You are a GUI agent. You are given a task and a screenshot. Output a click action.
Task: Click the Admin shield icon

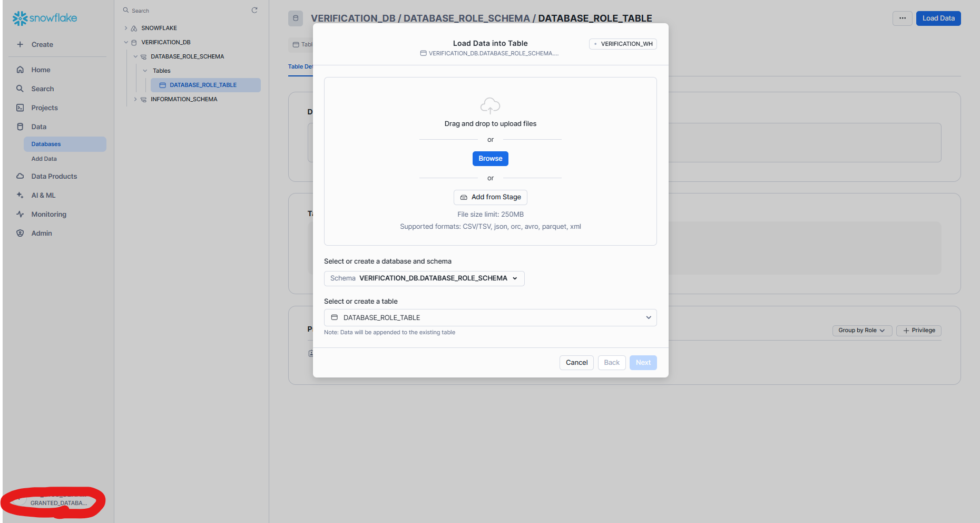coord(20,233)
